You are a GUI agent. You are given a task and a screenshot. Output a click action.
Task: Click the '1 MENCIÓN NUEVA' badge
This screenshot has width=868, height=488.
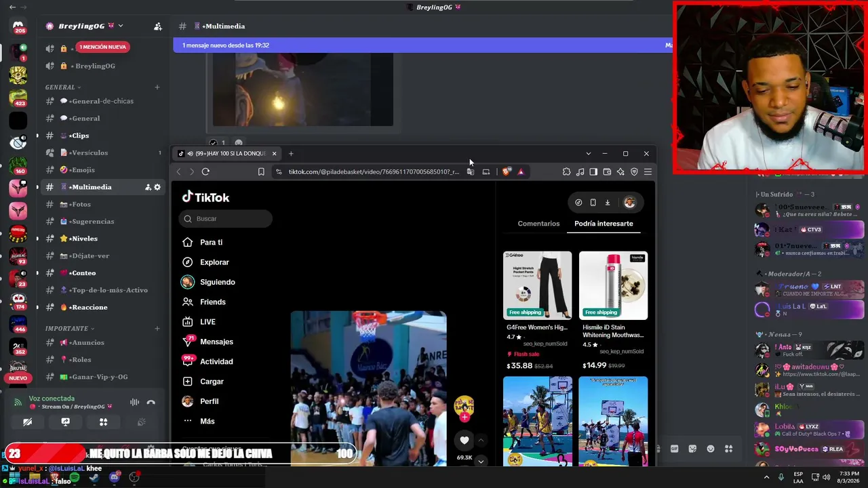coord(102,47)
